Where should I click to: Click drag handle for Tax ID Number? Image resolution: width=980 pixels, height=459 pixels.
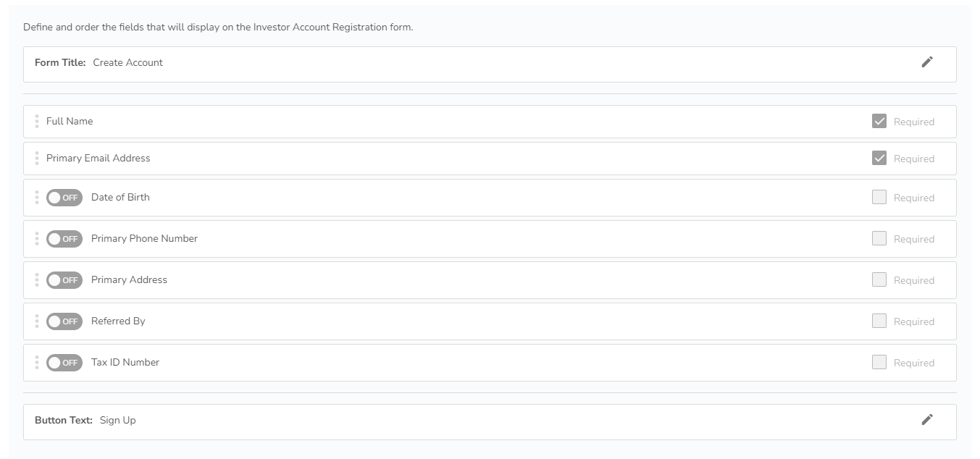click(x=37, y=363)
